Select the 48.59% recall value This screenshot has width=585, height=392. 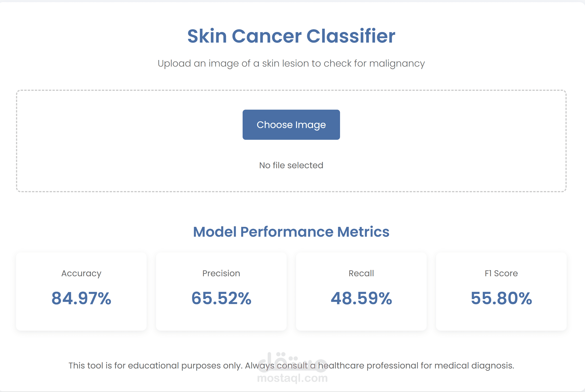coord(361,298)
